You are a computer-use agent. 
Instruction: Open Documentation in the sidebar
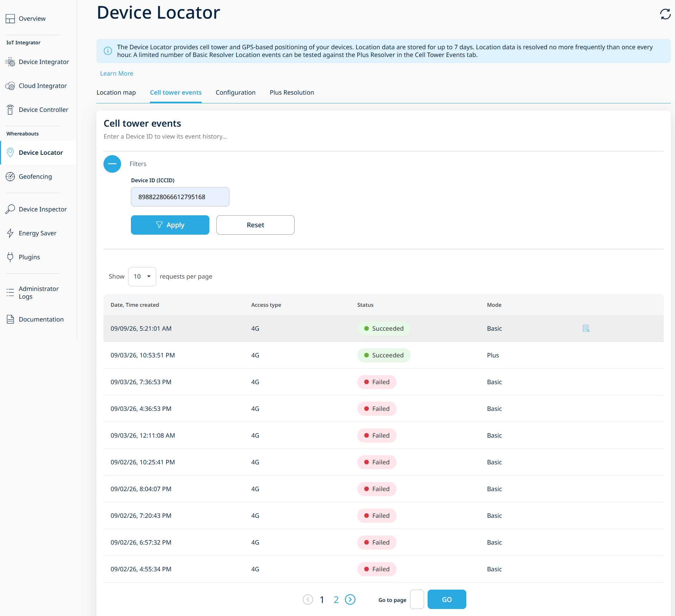[41, 319]
